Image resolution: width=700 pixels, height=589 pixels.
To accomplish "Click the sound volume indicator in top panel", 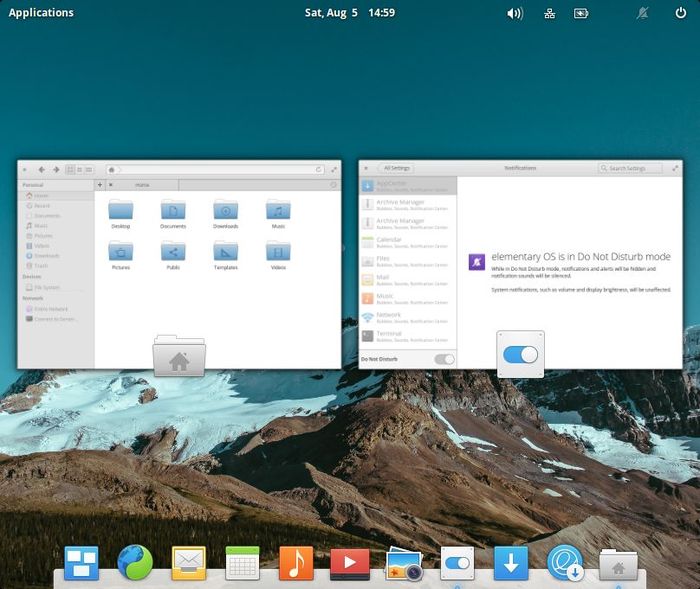I will coord(515,13).
